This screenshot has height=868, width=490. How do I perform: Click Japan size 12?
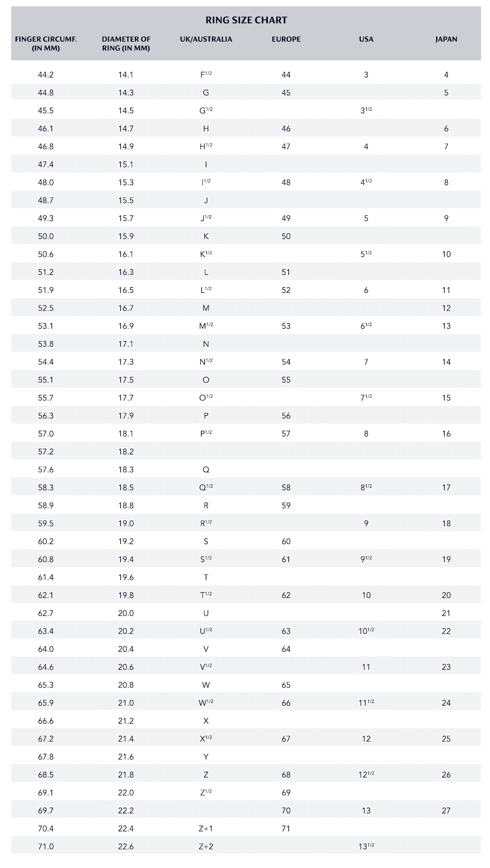(x=446, y=308)
